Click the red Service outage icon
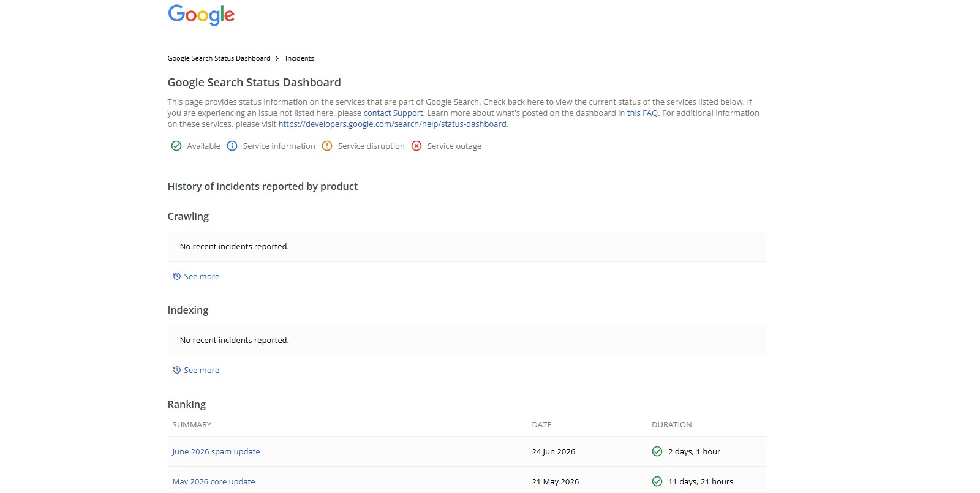 [x=417, y=146]
